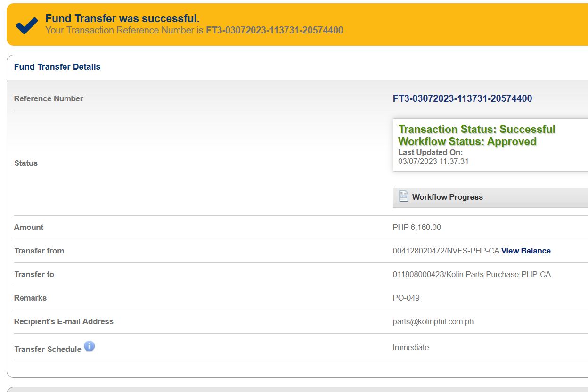This screenshot has width=588, height=392.
Task: Click the PO-049 remarks value
Action: 406,298
